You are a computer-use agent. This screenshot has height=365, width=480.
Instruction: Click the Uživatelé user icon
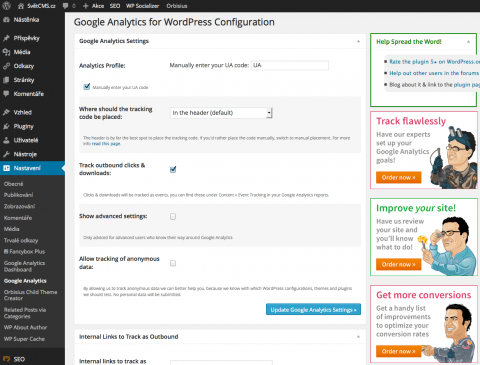(x=6, y=140)
